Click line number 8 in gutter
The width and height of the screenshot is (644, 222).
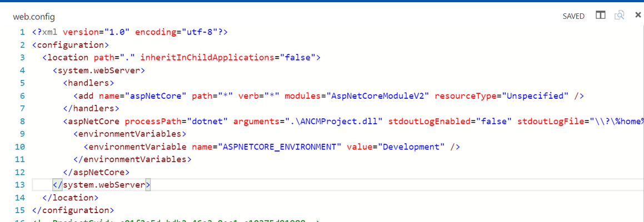pyautogui.click(x=22, y=121)
